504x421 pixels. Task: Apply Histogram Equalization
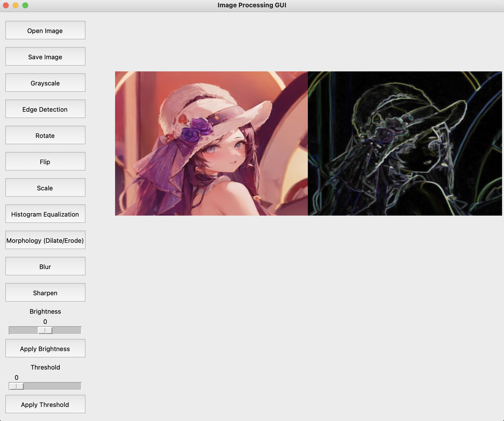45,214
